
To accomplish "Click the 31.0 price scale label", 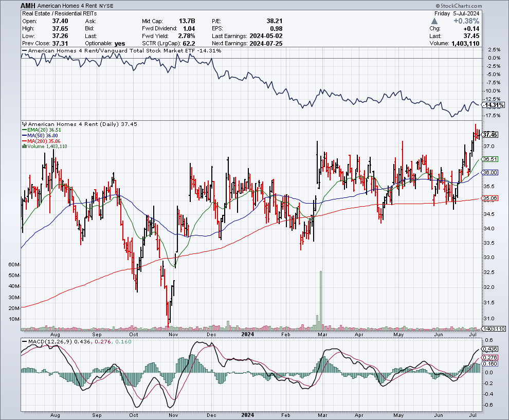I will 489,318.
